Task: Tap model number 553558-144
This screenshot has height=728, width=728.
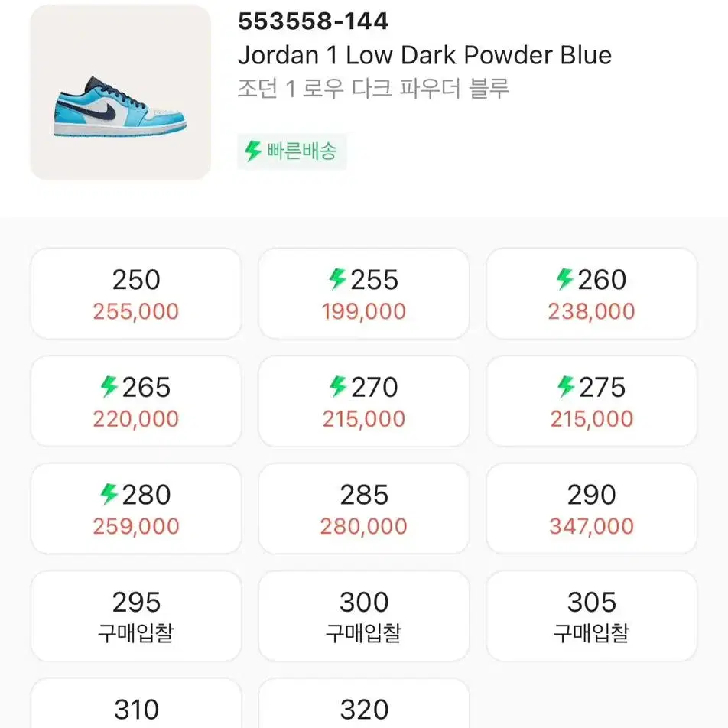Action: [x=313, y=21]
